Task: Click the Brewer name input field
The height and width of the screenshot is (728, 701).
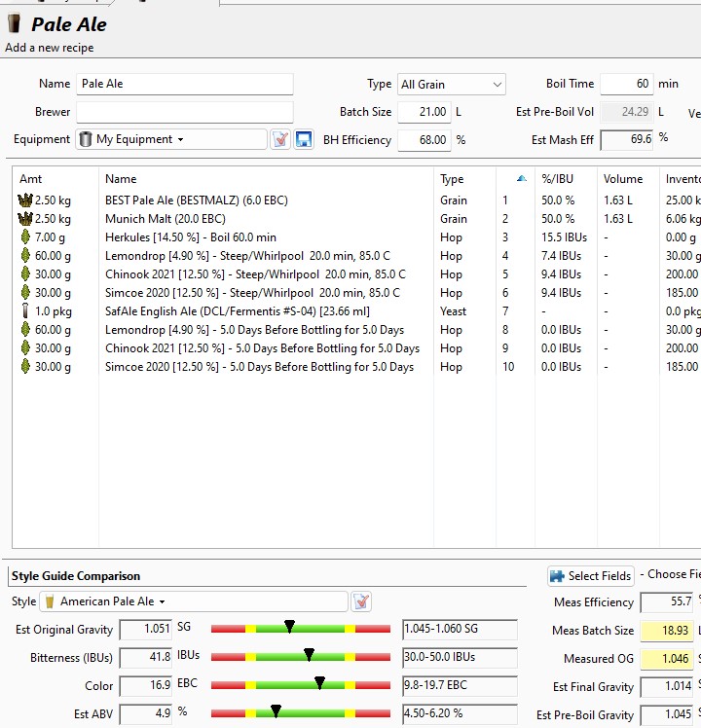Action: coord(184,112)
